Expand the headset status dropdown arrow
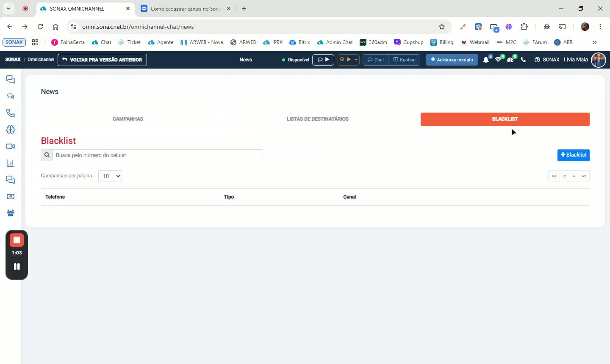 point(356,60)
